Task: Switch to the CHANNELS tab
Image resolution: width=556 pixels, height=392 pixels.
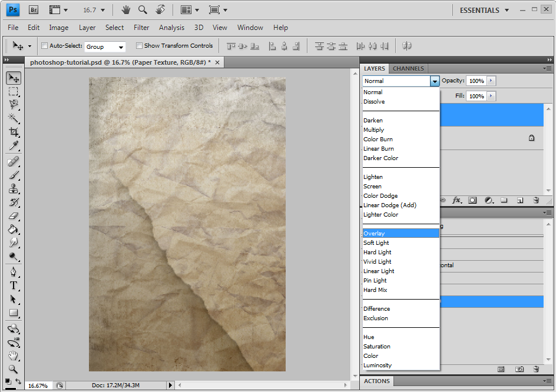Action: [x=408, y=68]
